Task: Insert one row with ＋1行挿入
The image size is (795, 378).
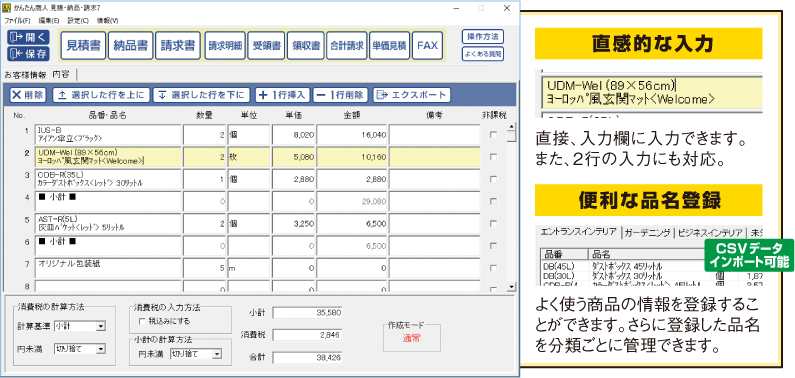Action: click(x=282, y=95)
